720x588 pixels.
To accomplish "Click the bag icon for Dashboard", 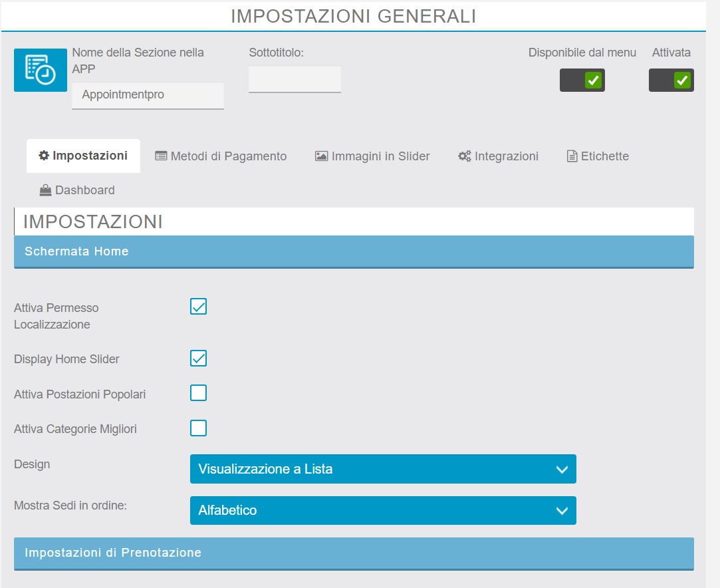I will (x=45, y=190).
